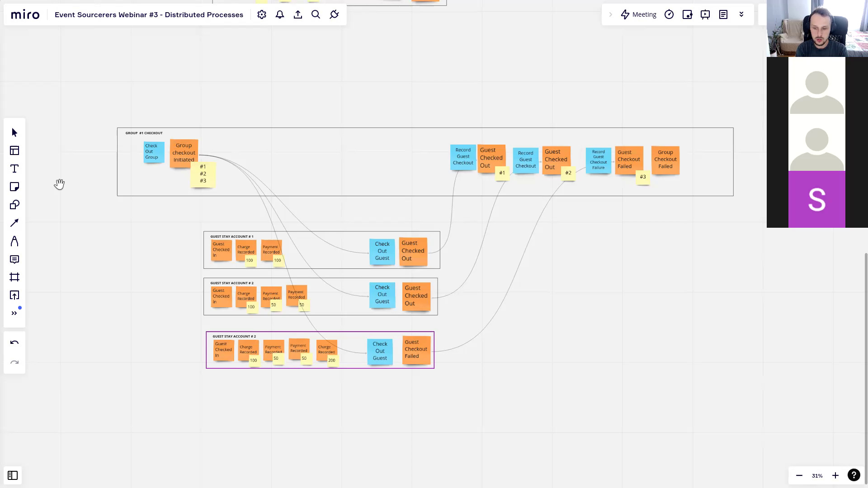Click the zoom in button
Viewport: 868px width, 488px height.
point(835,475)
